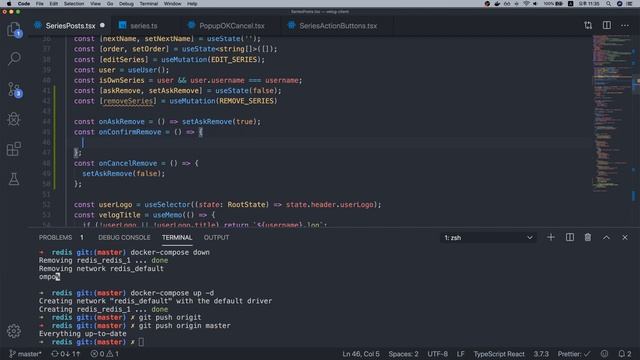Click 'Everything up-to-date' terminal output
This screenshot has width=640, height=360.
[x=82, y=334]
